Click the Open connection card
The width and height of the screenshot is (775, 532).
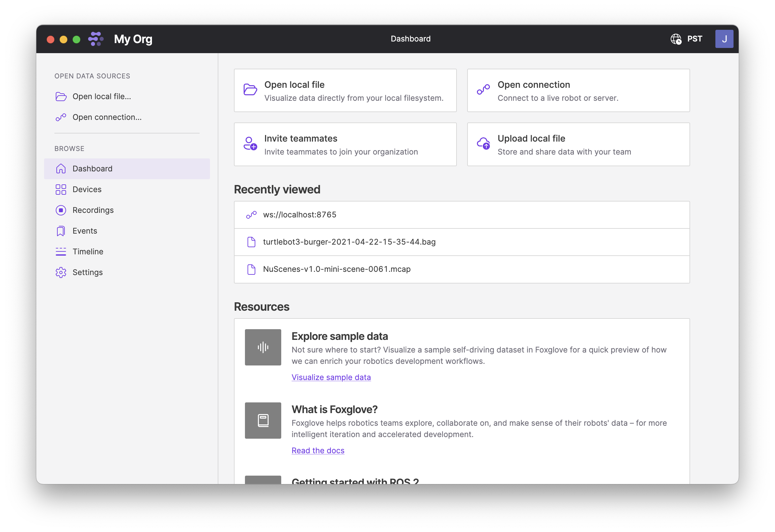click(x=578, y=91)
